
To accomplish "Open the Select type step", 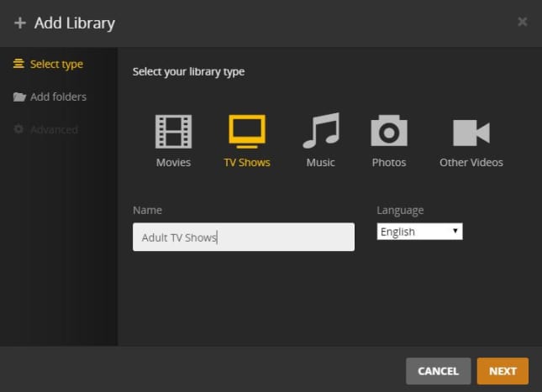I will [48, 65].
